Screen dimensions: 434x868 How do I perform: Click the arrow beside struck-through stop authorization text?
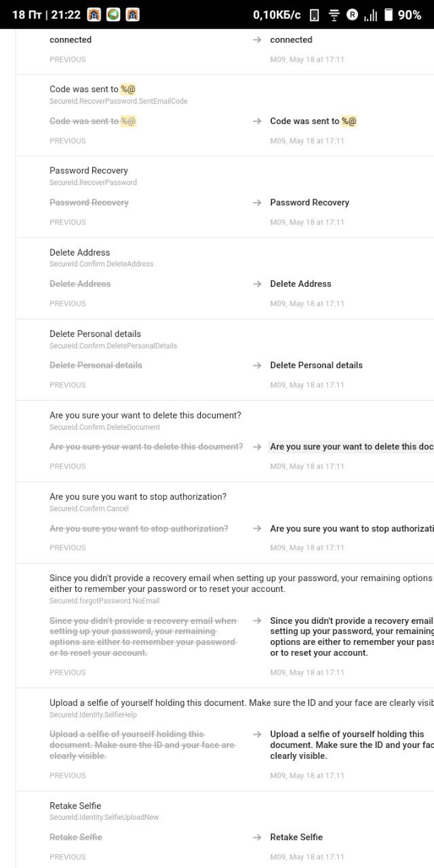point(257,529)
